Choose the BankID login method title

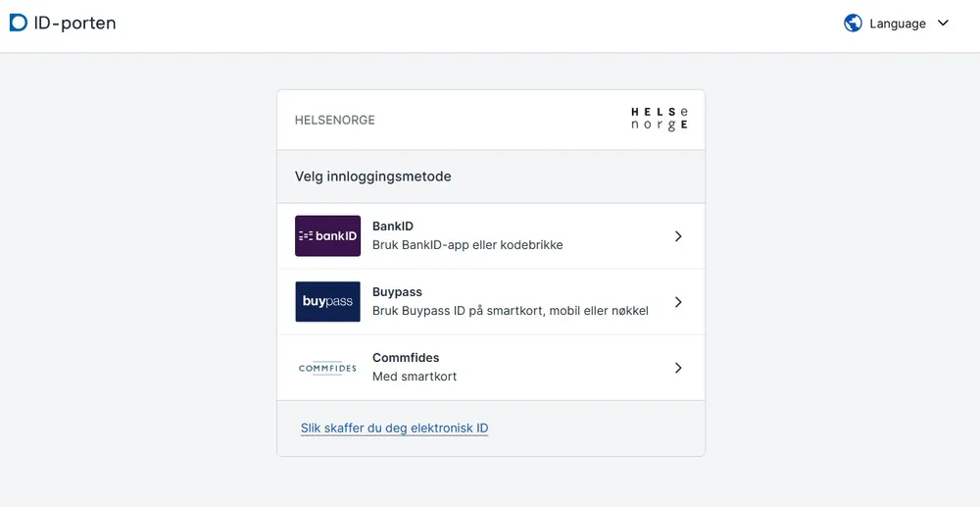pos(393,227)
